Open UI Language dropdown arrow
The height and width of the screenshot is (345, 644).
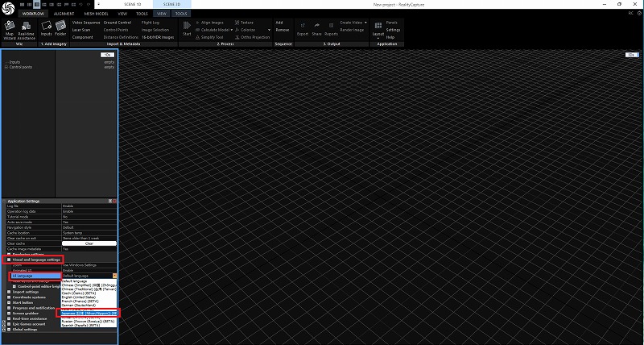(x=114, y=276)
